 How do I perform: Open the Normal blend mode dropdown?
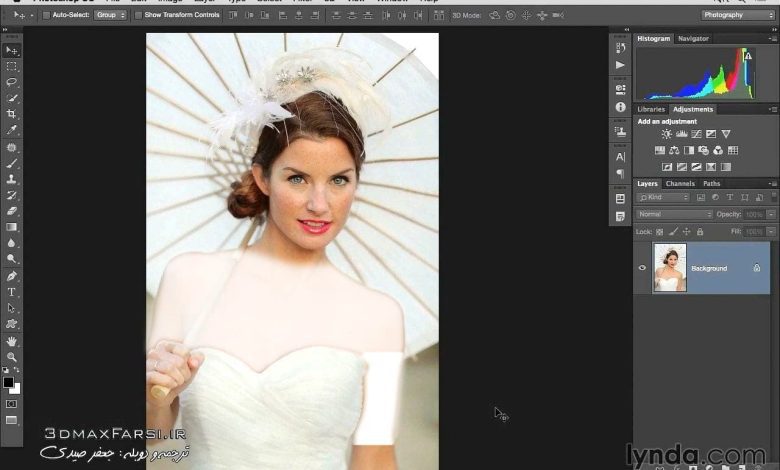675,214
